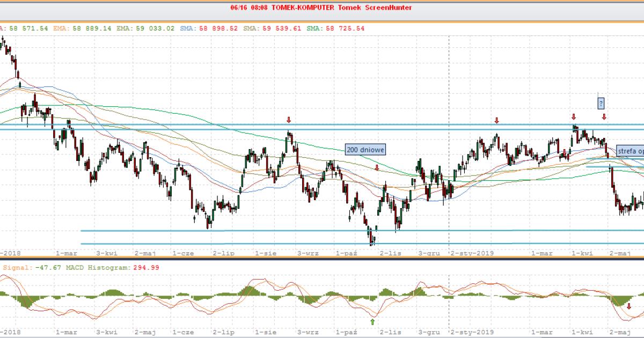Select the red arrow directly below the question mark note

pyautogui.click(x=604, y=116)
